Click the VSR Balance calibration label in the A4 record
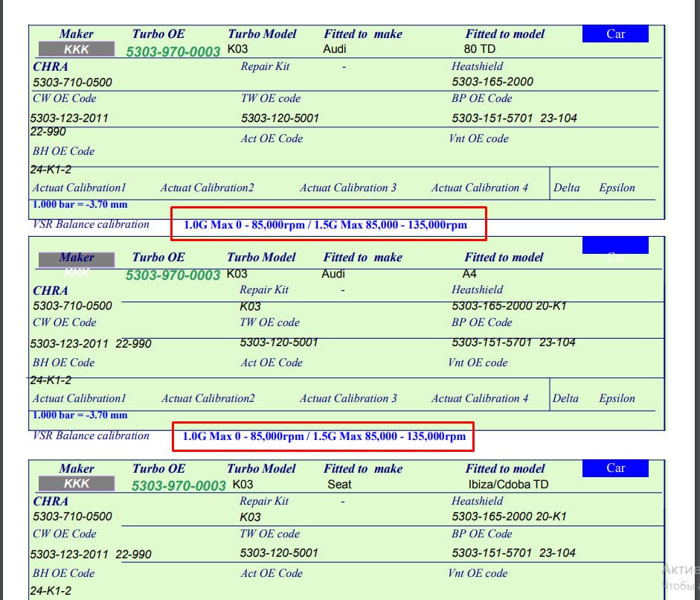The height and width of the screenshot is (600, 700). [x=91, y=435]
